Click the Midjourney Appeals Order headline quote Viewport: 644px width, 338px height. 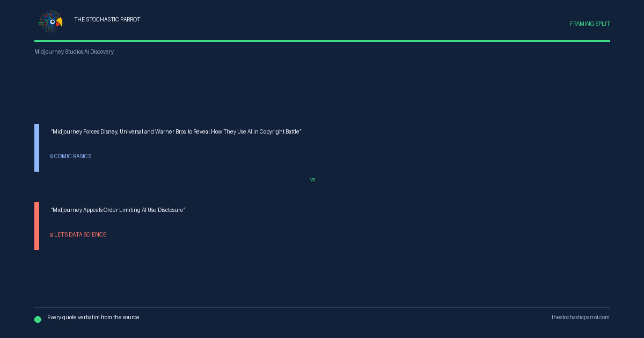(x=118, y=210)
